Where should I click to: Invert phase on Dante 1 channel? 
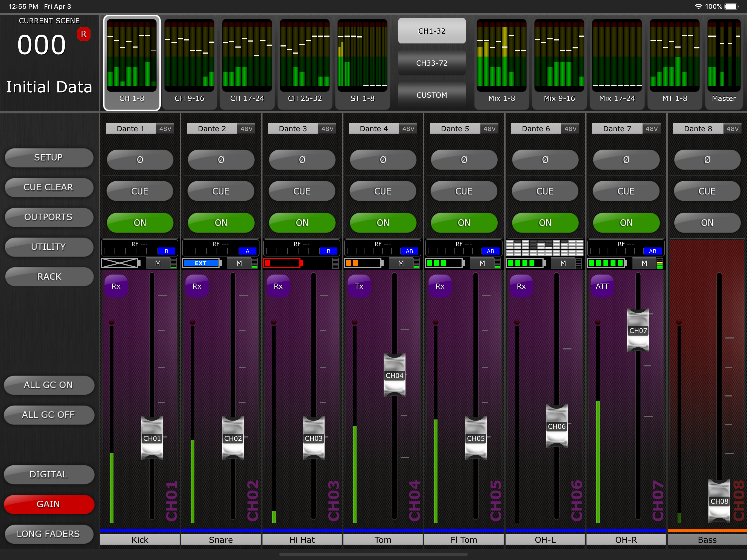pos(140,160)
